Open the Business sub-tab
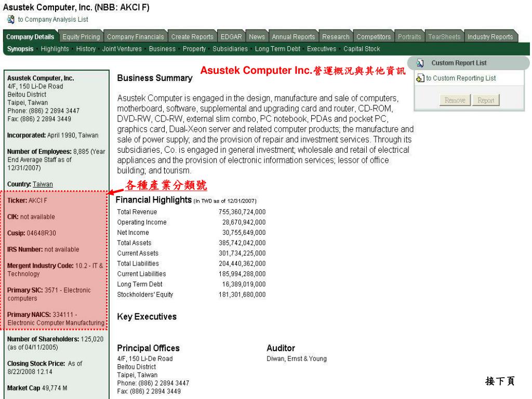The height and width of the screenshot is (399, 532). [162, 49]
